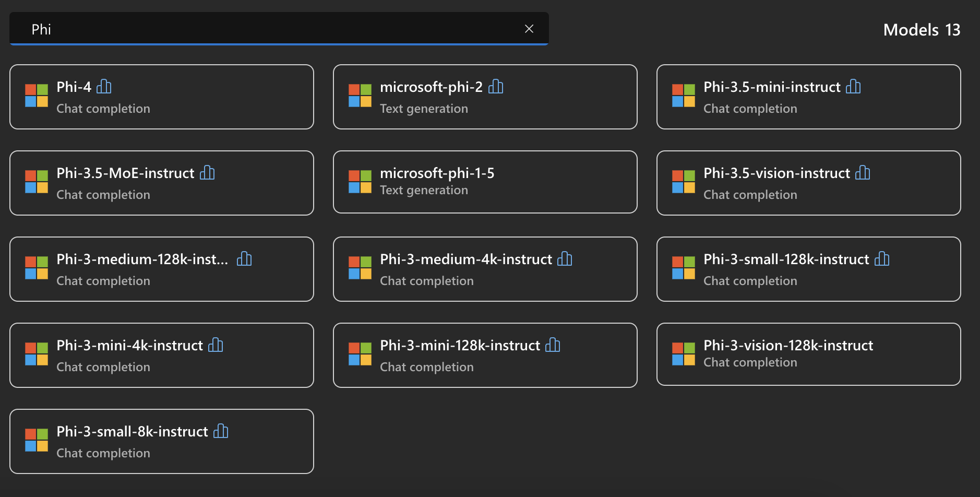Click benchmark icon beside Phi-3-small-128k-instruct
The width and height of the screenshot is (980, 497).
[882, 259]
